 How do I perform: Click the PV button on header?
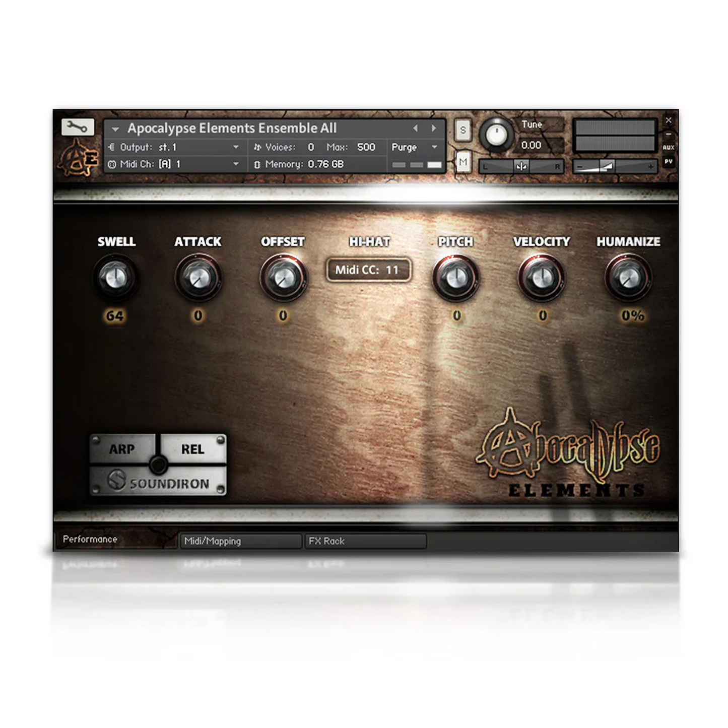coord(668,162)
